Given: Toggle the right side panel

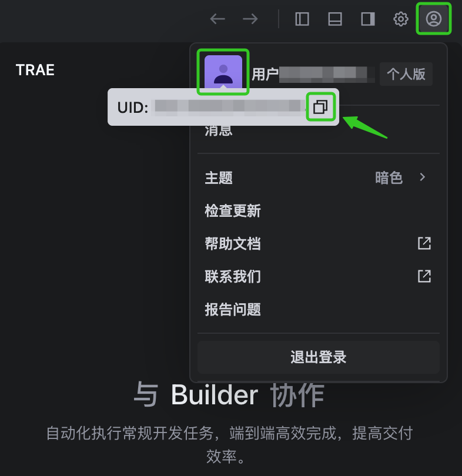Looking at the screenshot, I should pos(368,19).
